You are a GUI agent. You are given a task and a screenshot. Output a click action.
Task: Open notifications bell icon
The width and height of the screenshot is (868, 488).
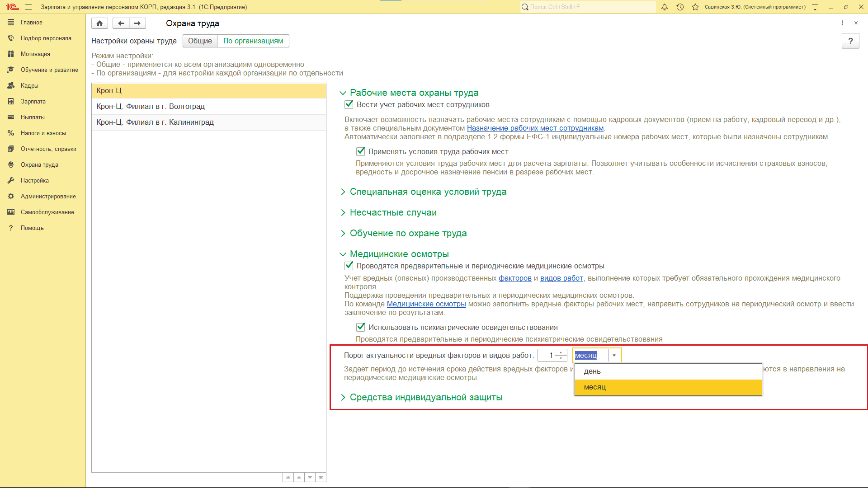pos(665,7)
